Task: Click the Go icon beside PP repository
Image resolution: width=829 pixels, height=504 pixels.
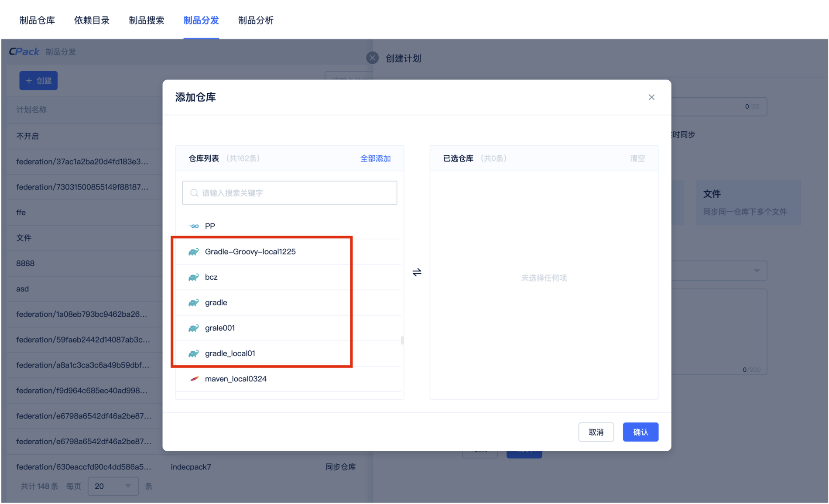Action: tap(194, 226)
